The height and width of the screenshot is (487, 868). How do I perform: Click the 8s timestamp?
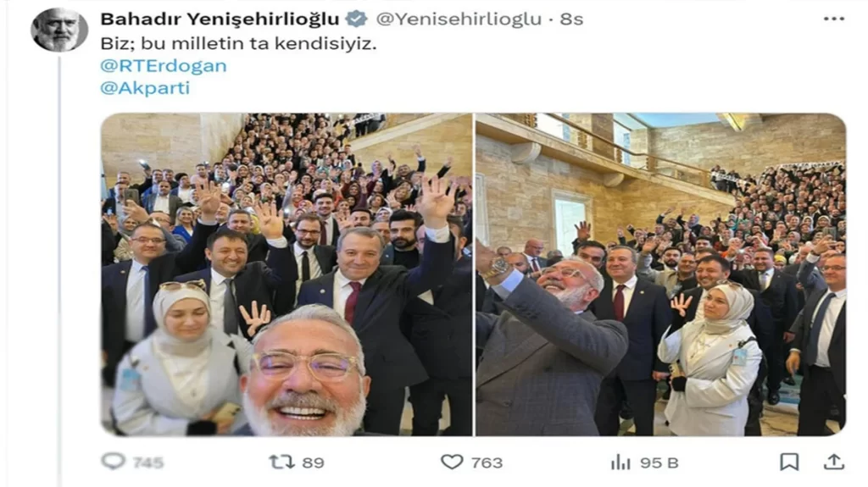click(571, 19)
